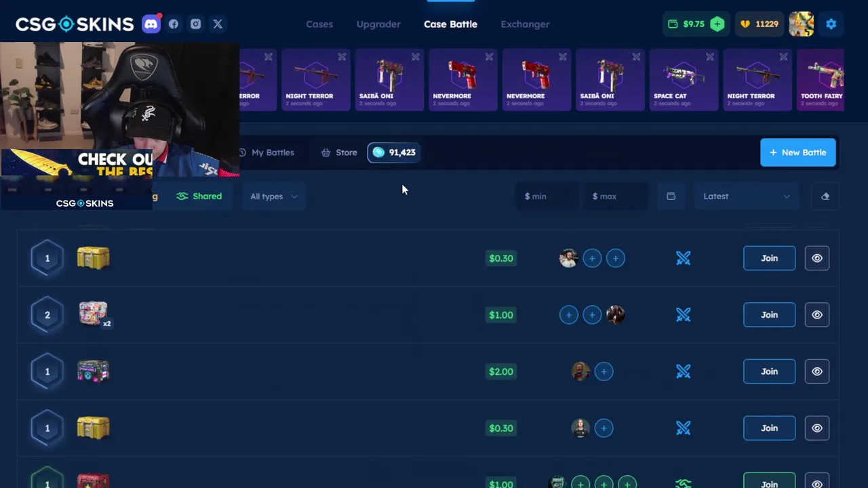Open the Store tab
This screenshot has width=868, height=488.
coord(339,152)
